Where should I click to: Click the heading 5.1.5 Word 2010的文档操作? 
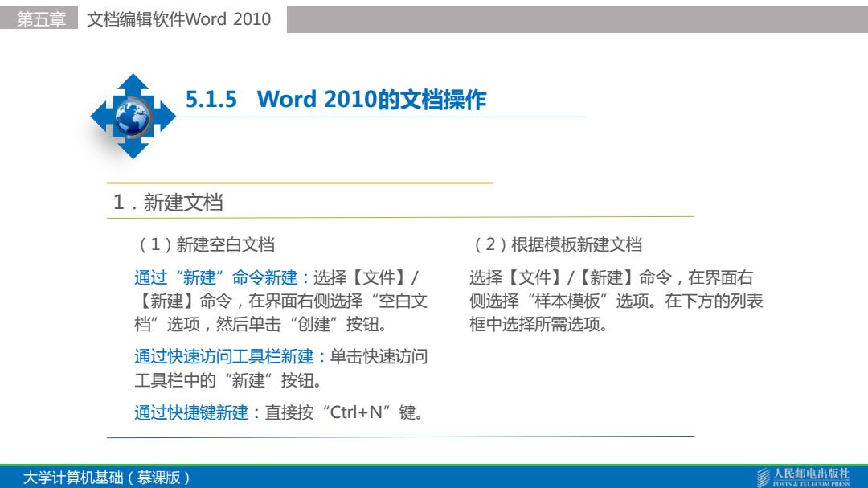point(336,100)
